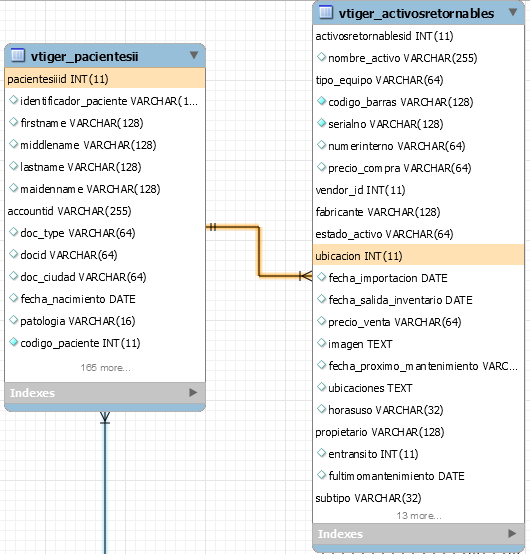This screenshot has height=555, width=530.
Task: Click diamond icon beside codigo_paciente column
Action: (x=13, y=342)
